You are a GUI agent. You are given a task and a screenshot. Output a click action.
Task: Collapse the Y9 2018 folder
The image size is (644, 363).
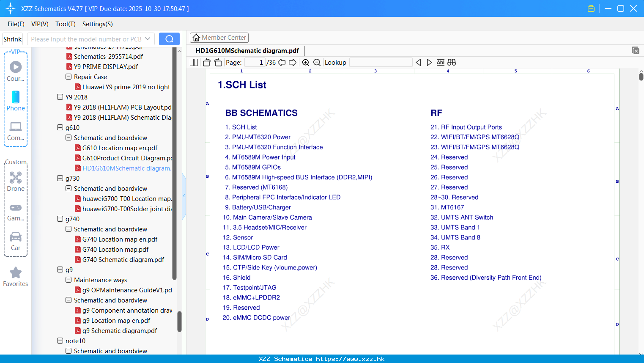(60, 97)
